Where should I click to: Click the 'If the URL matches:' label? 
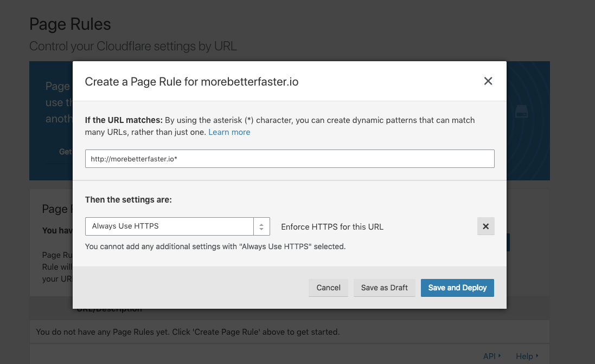[124, 120]
